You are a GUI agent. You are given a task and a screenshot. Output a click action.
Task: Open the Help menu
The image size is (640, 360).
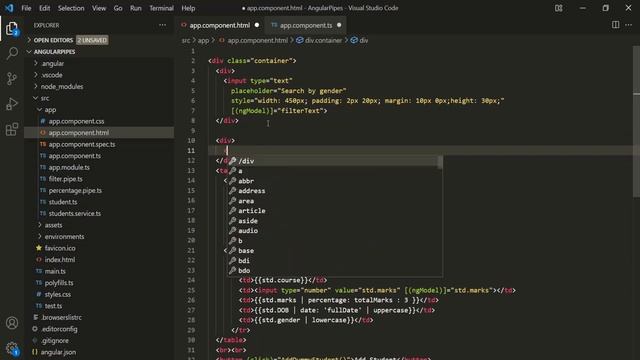188,8
